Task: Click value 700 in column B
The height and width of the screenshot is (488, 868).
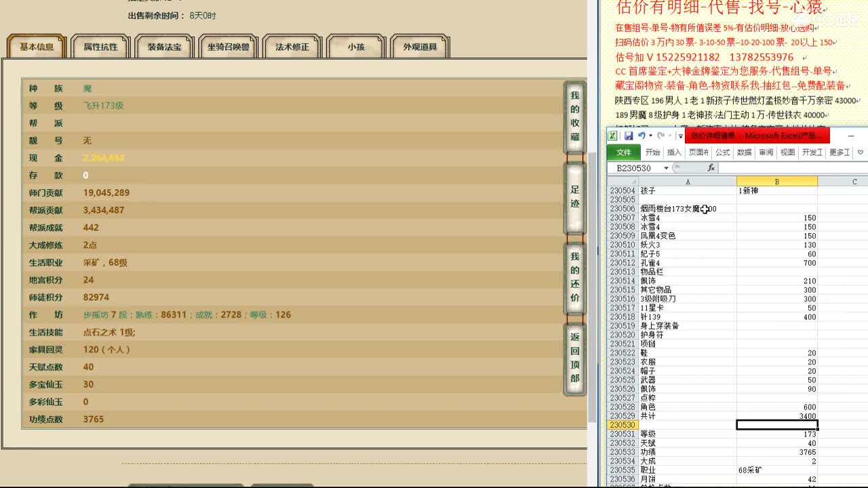Action: [777, 263]
